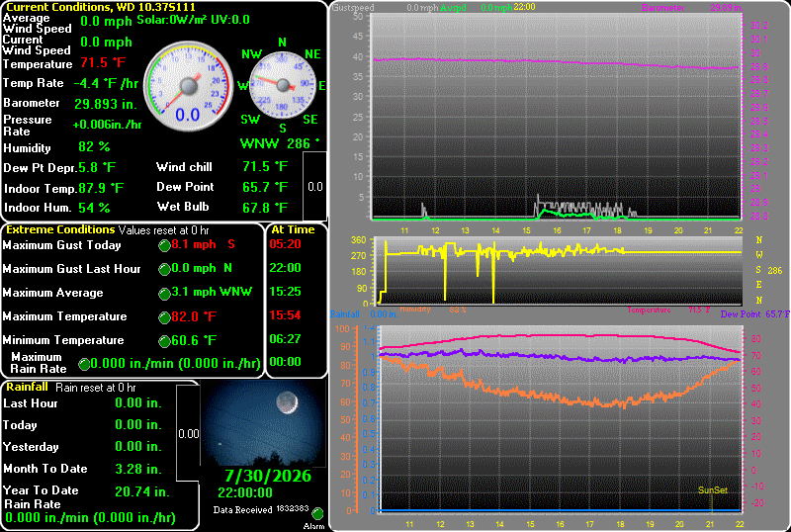Click the date 7/30/2026
Viewport: 791px width, 532px height.
pyautogui.click(x=267, y=476)
